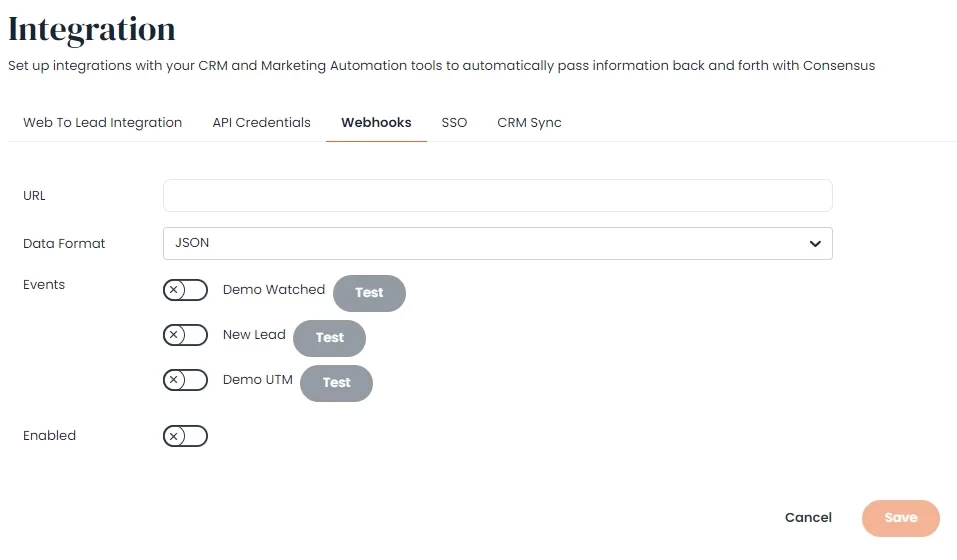The width and height of the screenshot is (957, 560).
Task: Select the Webhooks tab
Action: tap(376, 123)
